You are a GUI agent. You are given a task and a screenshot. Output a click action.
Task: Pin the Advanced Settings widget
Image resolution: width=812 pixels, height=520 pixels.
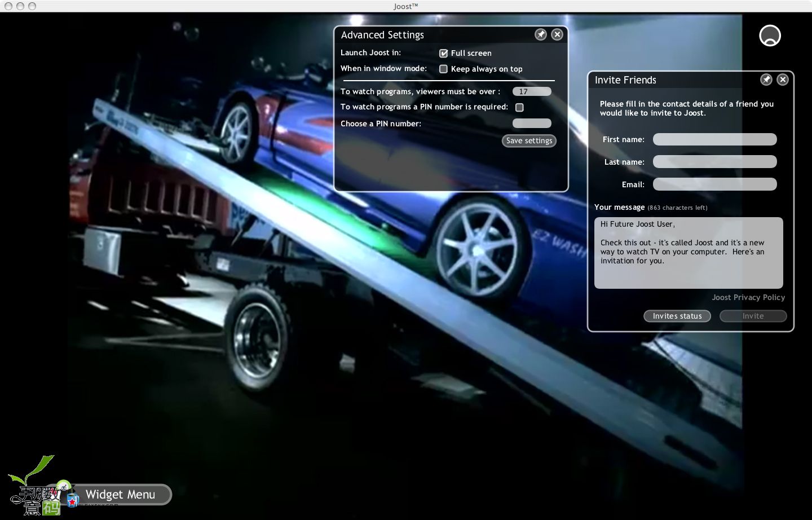(541, 34)
